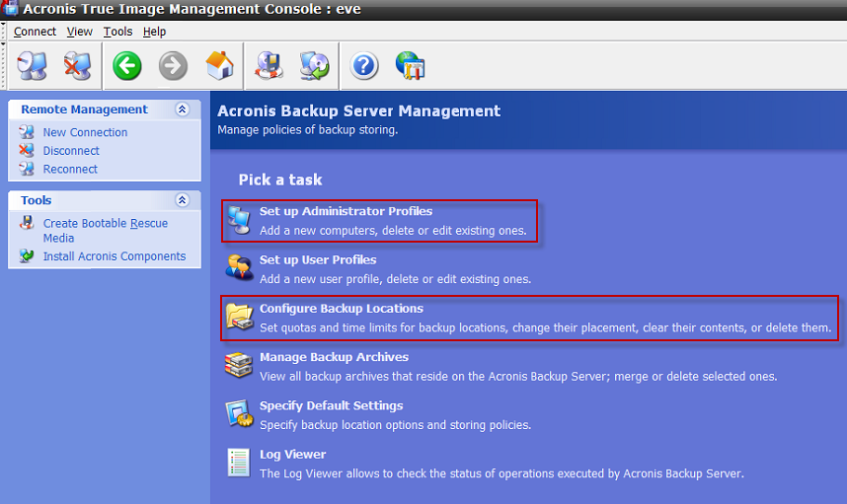The image size is (847, 504).
Task: Click the New Connection link
Action: (x=85, y=132)
